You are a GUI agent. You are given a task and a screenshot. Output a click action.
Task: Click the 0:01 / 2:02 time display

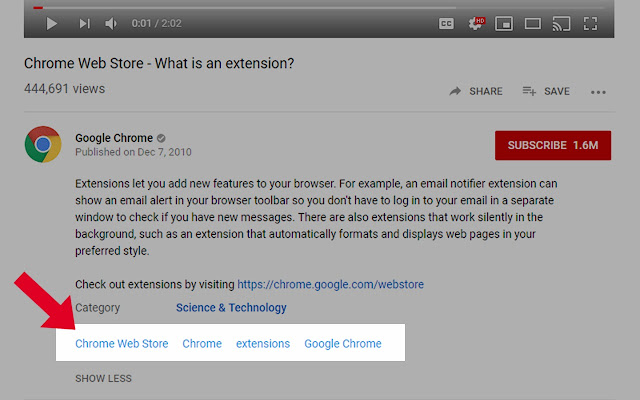tap(156, 24)
